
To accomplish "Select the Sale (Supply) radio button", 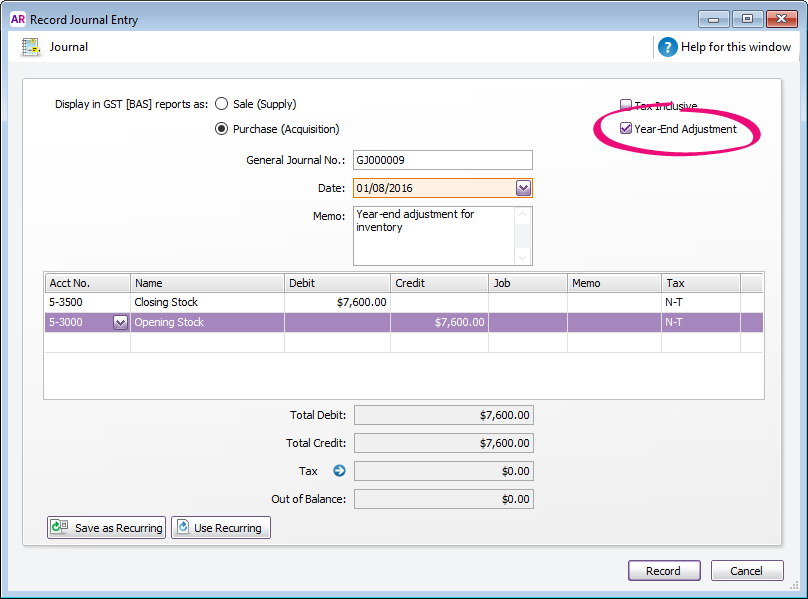I will click(x=222, y=104).
